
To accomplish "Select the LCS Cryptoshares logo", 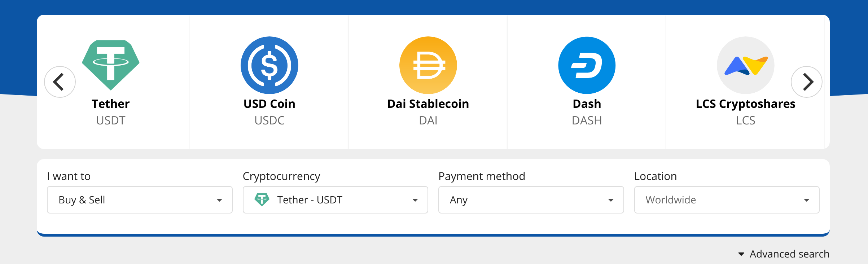I will click(746, 65).
